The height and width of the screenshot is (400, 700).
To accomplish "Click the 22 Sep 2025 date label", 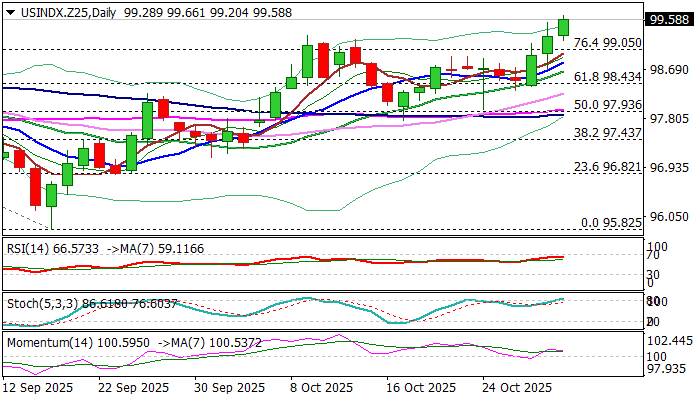I will (x=133, y=388).
